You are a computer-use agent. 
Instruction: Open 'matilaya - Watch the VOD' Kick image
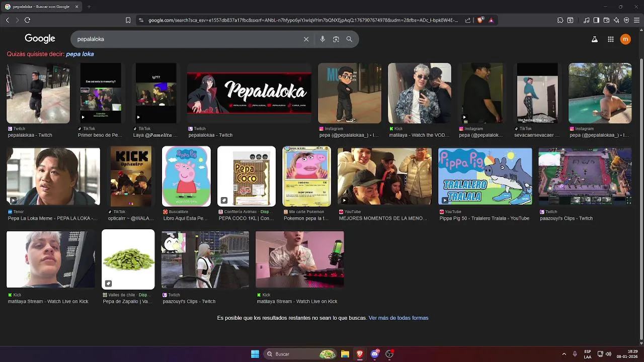(x=420, y=93)
